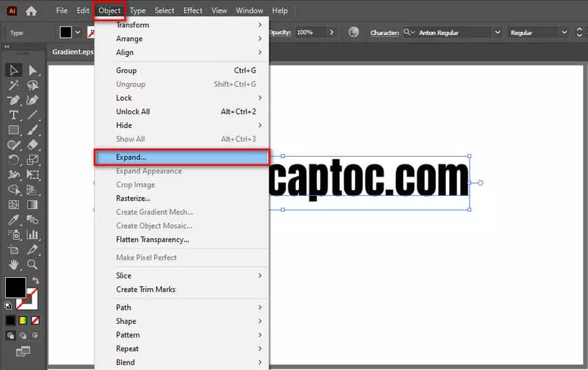Select the Zoom magnifier tool
The image size is (588, 370).
tap(32, 264)
